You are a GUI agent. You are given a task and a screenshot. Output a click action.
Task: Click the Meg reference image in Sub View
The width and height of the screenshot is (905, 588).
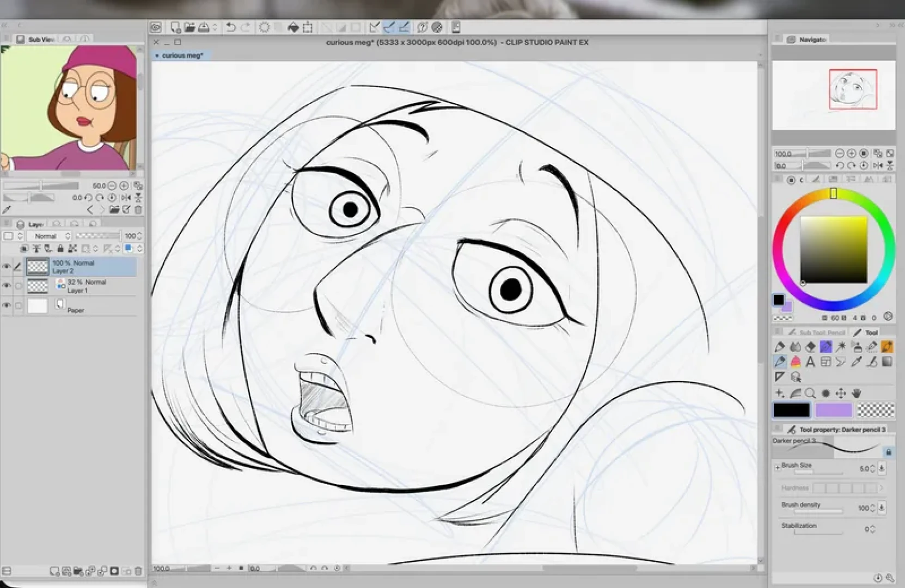click(x=69, y=108)
